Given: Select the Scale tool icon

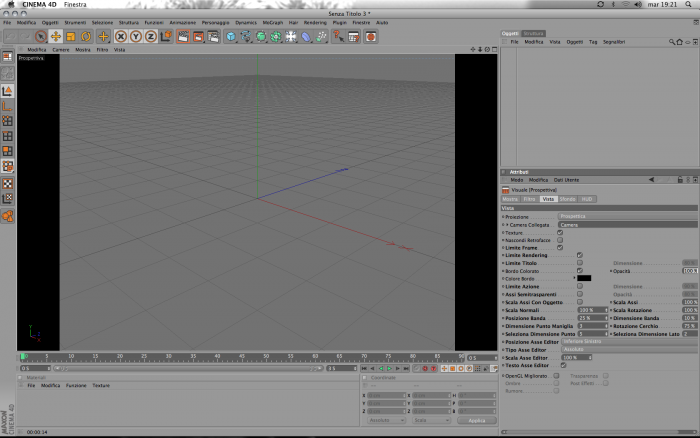Looking at the screenshot, I should pos(71,37).
